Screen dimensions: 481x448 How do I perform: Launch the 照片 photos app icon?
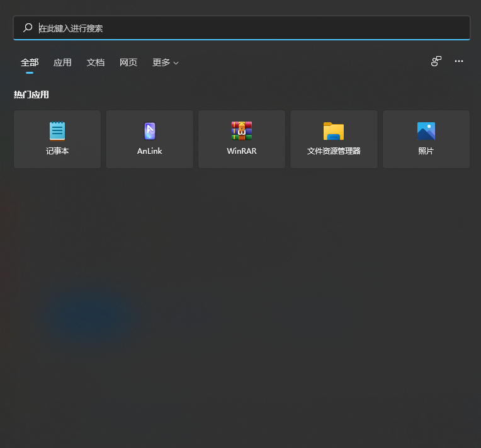pyautogui.click(x=426, y=131)
